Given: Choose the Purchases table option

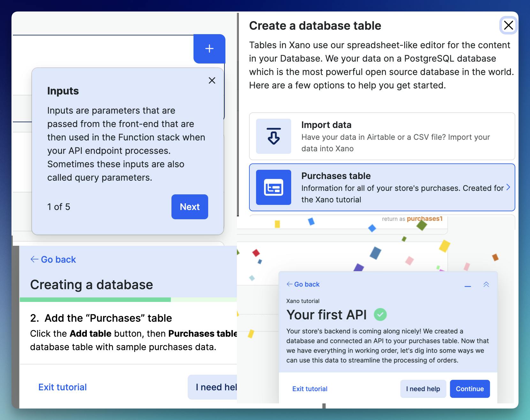Looking at the screenshot, I should click(x=382, y=187).
